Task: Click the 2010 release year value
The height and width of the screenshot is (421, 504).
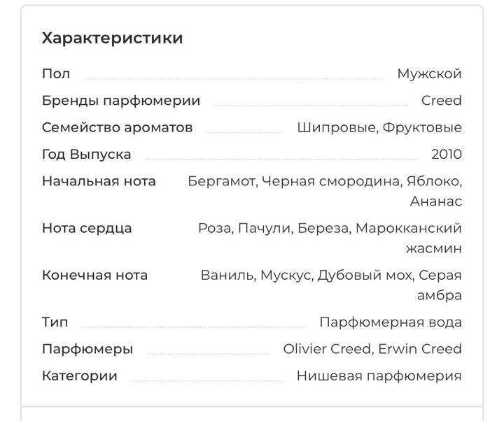Action: (x=446, y=155)
